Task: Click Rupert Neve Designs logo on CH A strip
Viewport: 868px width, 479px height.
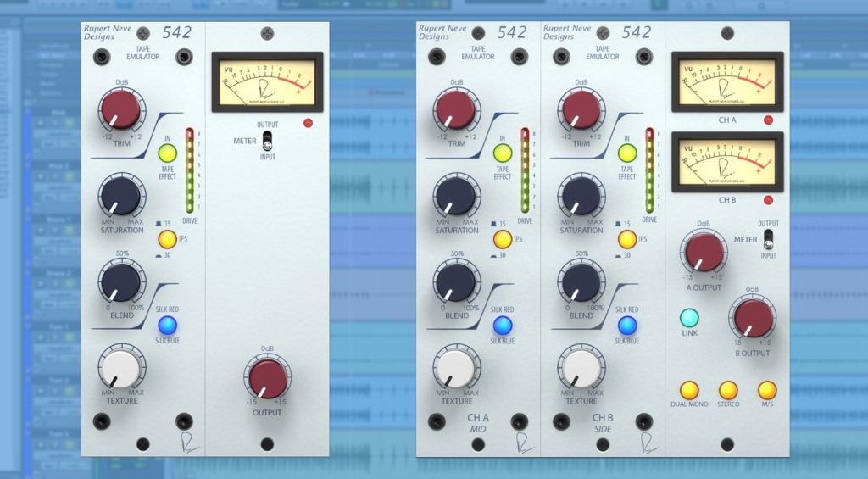Action: tap(442, 33)
